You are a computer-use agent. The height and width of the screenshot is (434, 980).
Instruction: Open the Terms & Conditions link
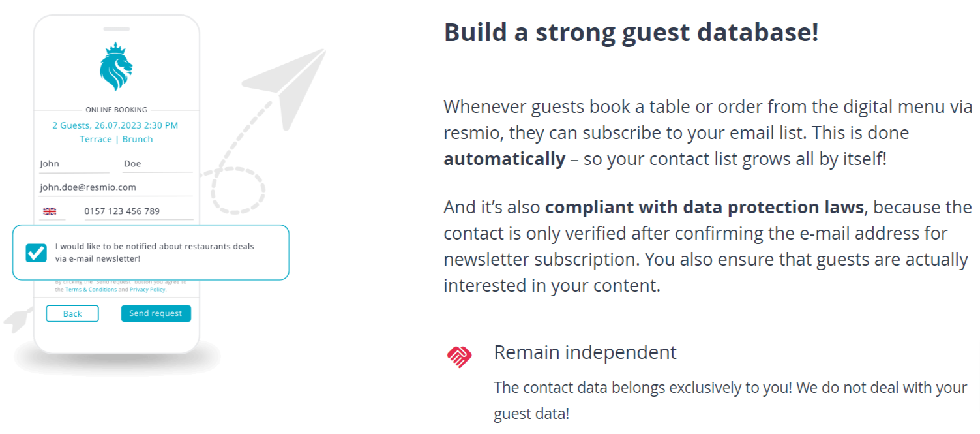[x=91, y=289]
